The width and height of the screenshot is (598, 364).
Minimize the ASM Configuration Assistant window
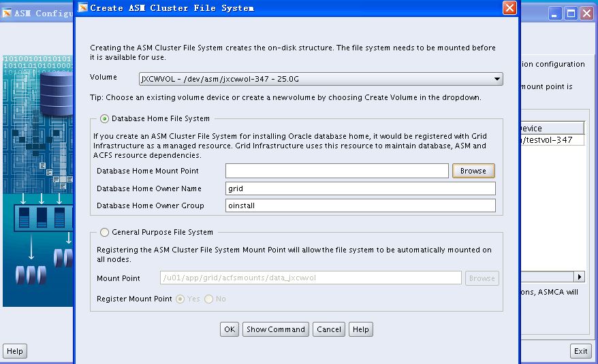pyautogui.click(x=554, y=14)
